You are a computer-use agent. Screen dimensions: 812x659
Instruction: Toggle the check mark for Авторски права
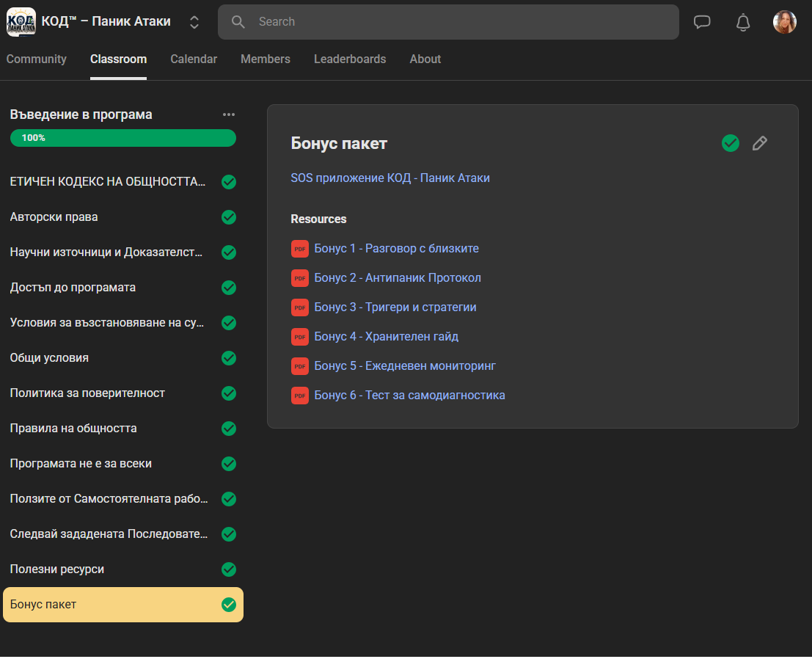(x=229, y=217)
